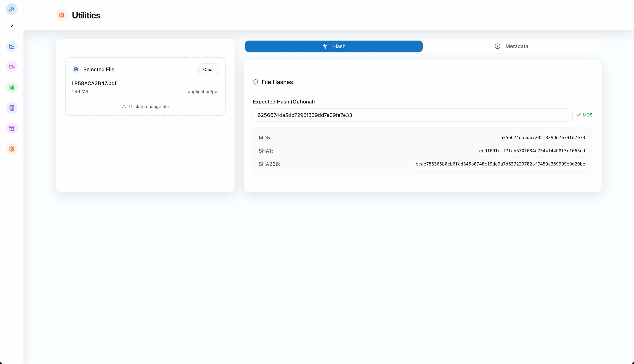Click the 'File Hashes' heading
The height and width of the screenshot is (364, 634).
tap(277, 82)
